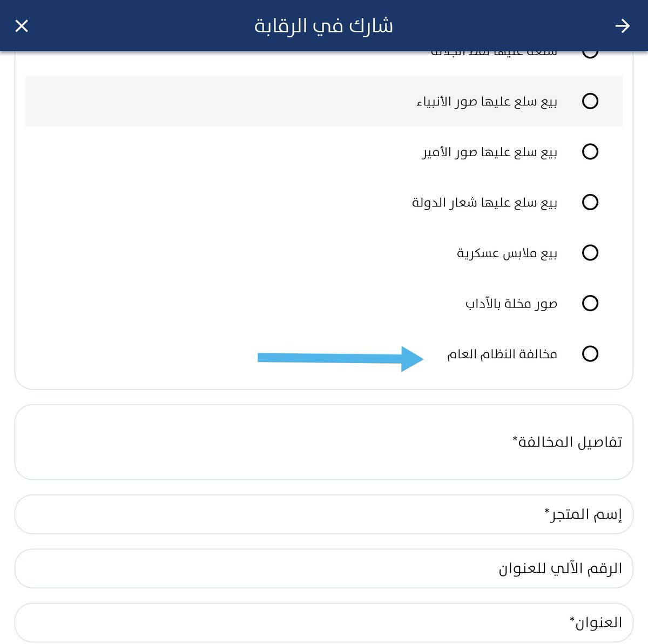Close the form with the X icon
This screenshot has width=648, height=644.
pyautogui.click(x=22, y=25)
